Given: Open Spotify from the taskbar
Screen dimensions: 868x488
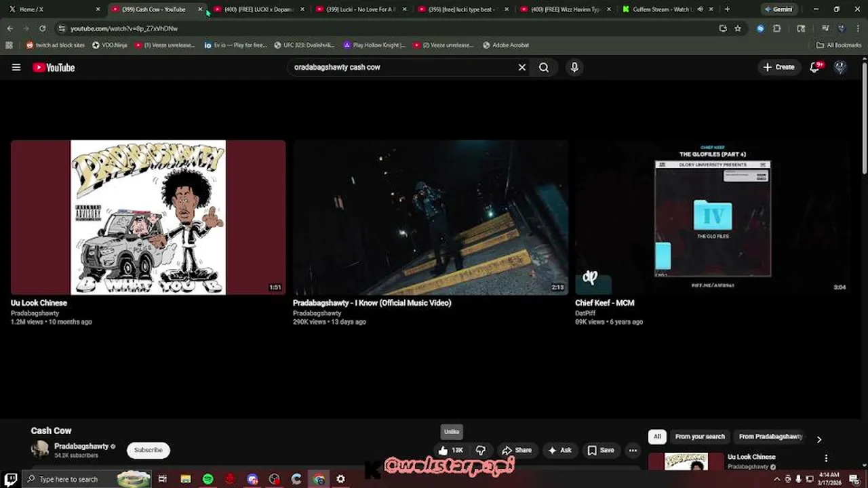Looking at the screenshot, I should coord(208,479).
